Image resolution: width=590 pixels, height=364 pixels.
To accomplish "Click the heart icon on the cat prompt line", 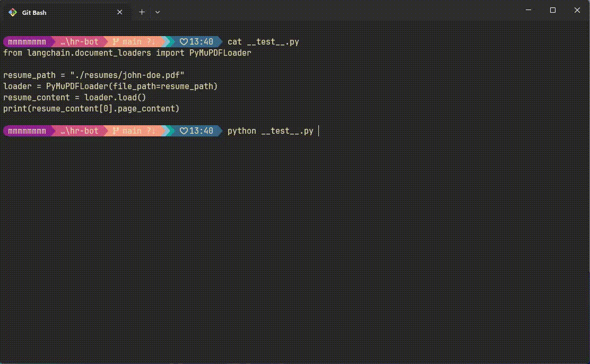I will tap(184, 42).
